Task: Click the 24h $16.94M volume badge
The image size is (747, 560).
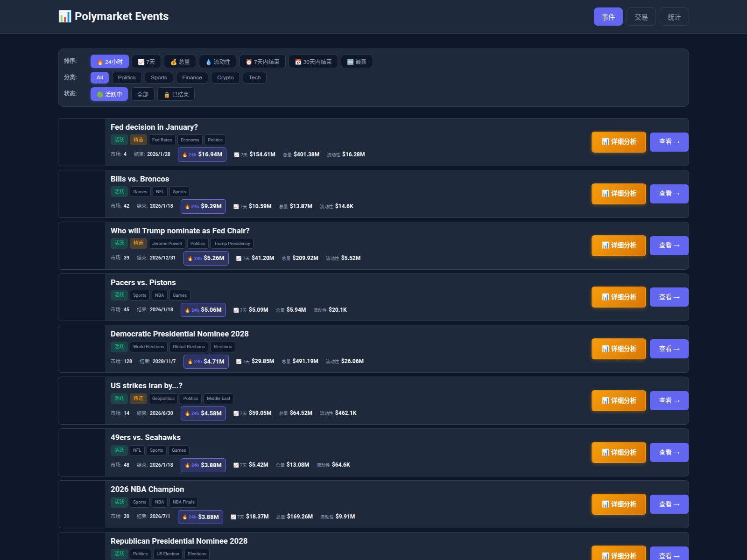Action: point(202,154)
